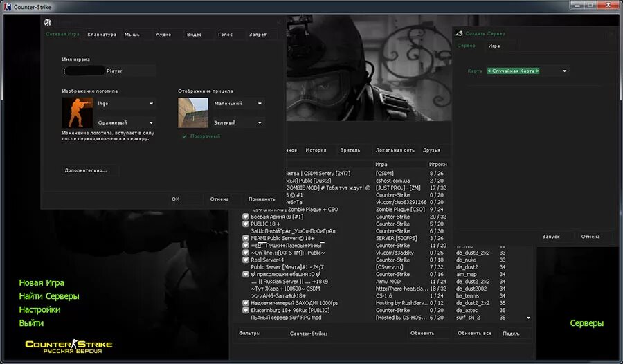Select the Сервер tab in Создать Сервер
This screenshot has height=364, width=623.
(x=466, y=46)
